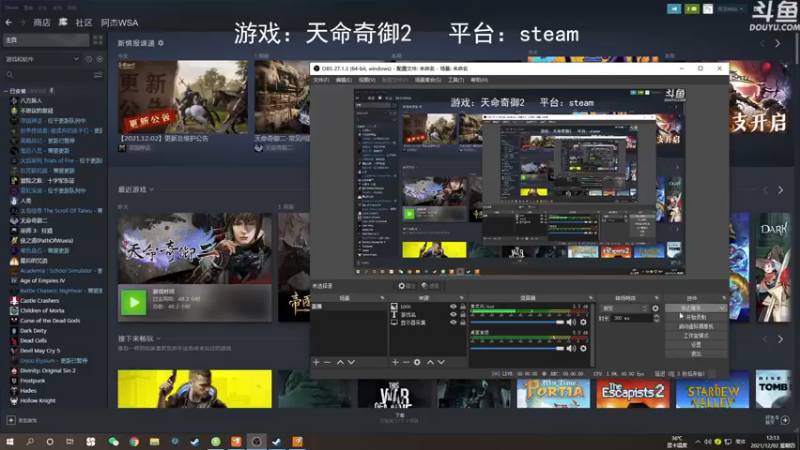Adjust first mixer channel volume slider
This screenshot has height=450, width=800.
pyautogui.click(x=517, y=322)
